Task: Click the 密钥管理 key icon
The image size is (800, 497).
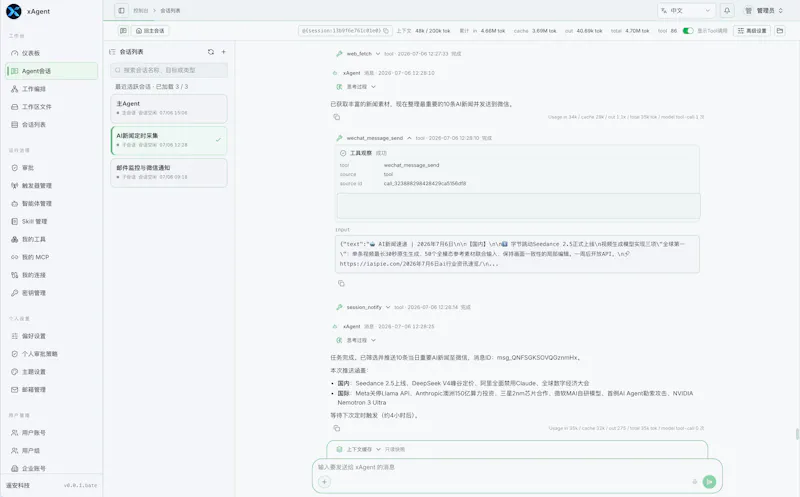Action: (14, 293)
